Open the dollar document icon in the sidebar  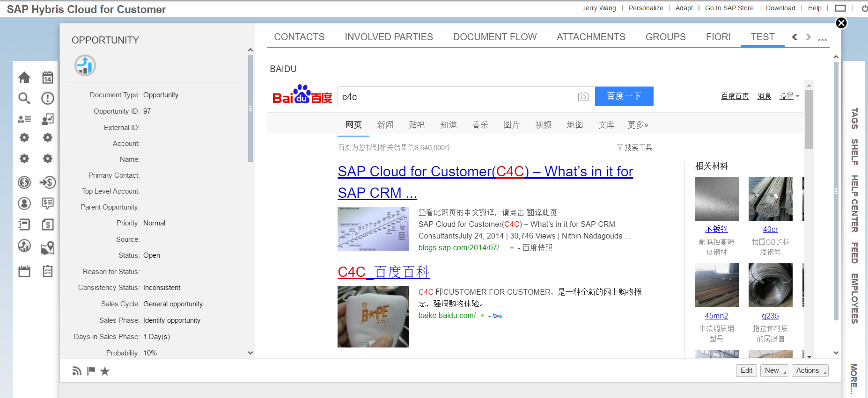point(48,224)
